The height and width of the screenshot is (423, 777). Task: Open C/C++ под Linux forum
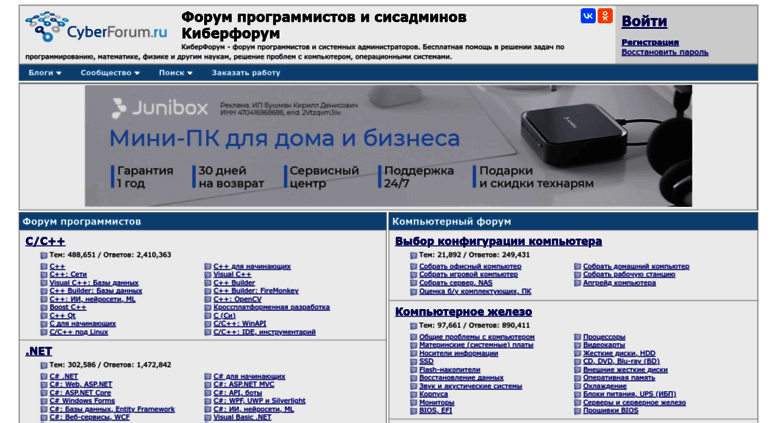(x=78, y=332)
